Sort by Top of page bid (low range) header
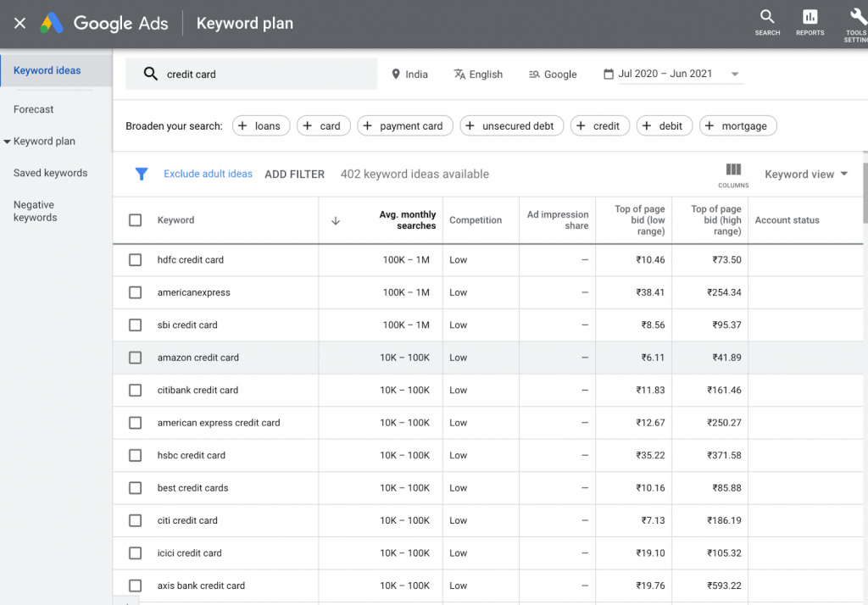This screenshot has width=868, height=605. 639,219
